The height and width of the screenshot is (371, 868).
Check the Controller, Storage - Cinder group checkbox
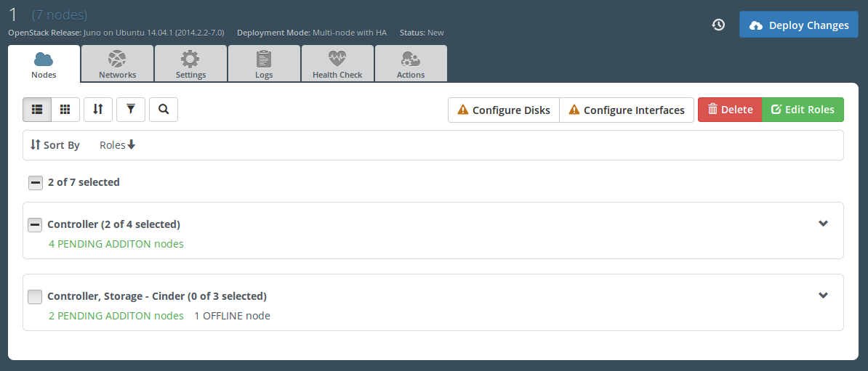35,296
